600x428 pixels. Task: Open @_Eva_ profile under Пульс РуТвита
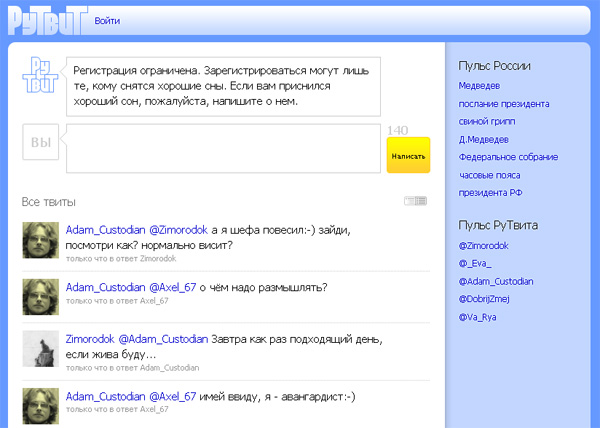[x=477, y=263]
